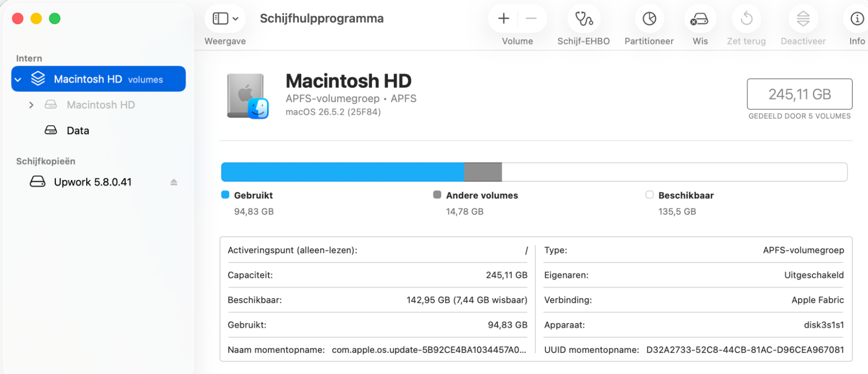Click the Zet terug restore icon

click(746, 19)
